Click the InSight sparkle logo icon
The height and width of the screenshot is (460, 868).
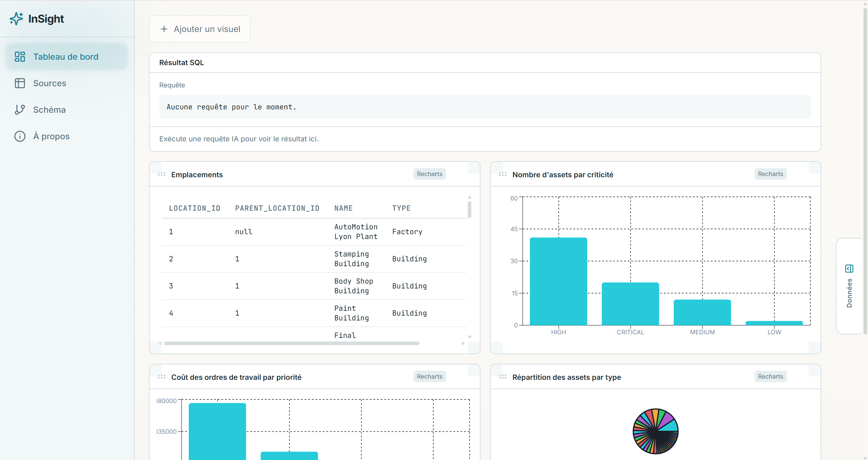tap(16, 18)
